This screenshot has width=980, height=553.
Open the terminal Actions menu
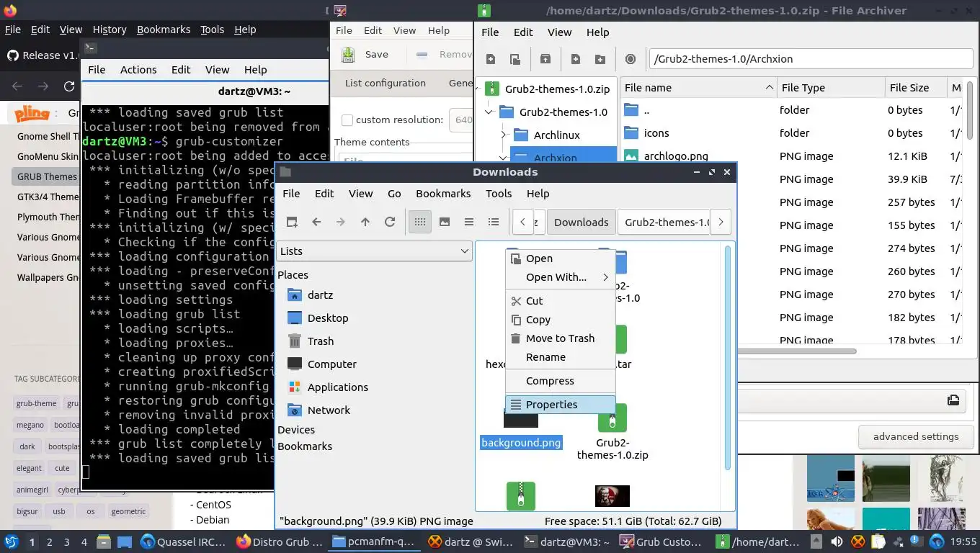point(138,70)
